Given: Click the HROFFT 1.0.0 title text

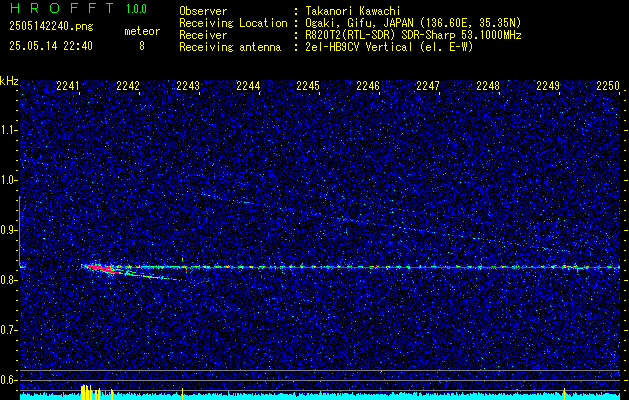Looking at the screenshot, I should click(79, 8).
